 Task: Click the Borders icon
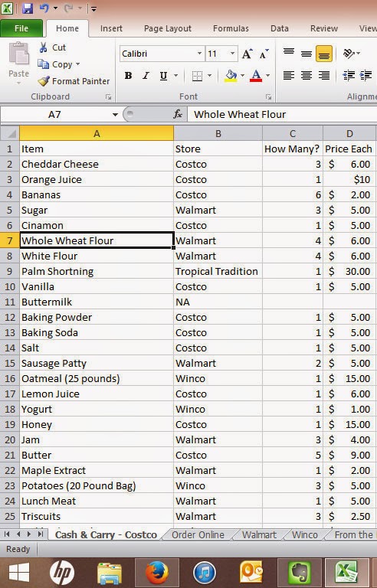click(x=197, y=75)
